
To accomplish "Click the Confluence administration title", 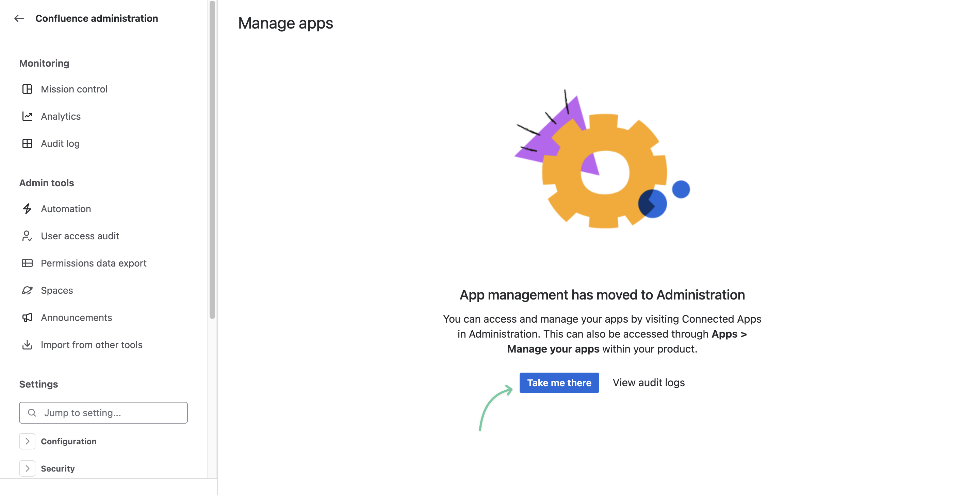I will coord(97,18).
